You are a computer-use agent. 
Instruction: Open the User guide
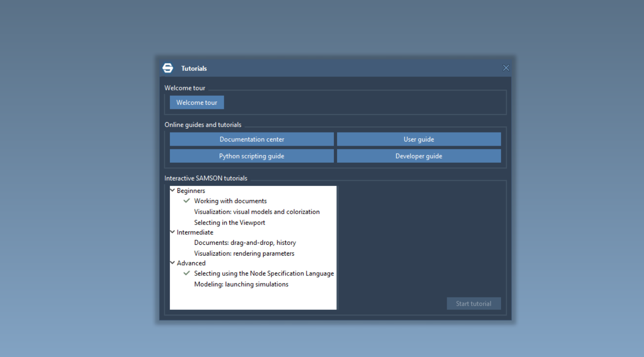click(x=419, y=139)
